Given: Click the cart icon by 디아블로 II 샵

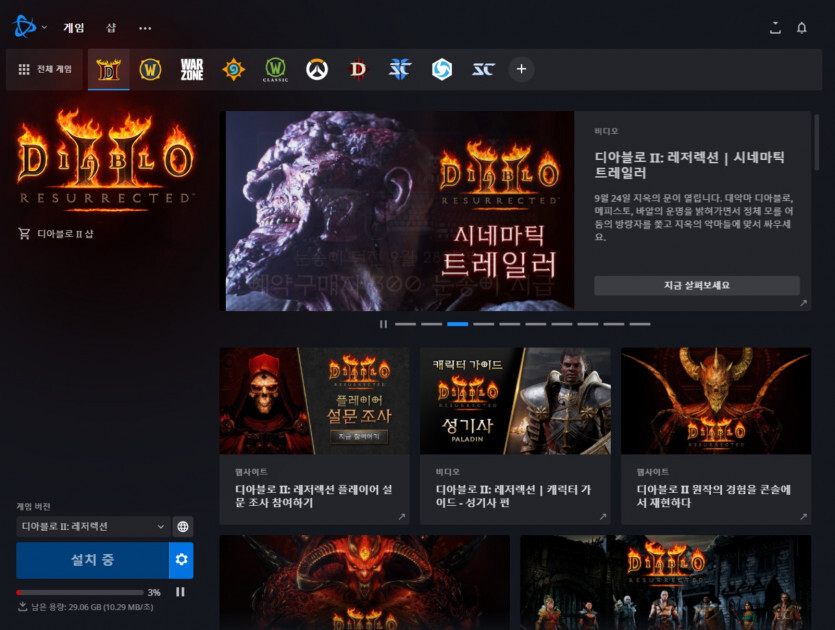Looking at the screenshot, I should click(x=24, y=233).
